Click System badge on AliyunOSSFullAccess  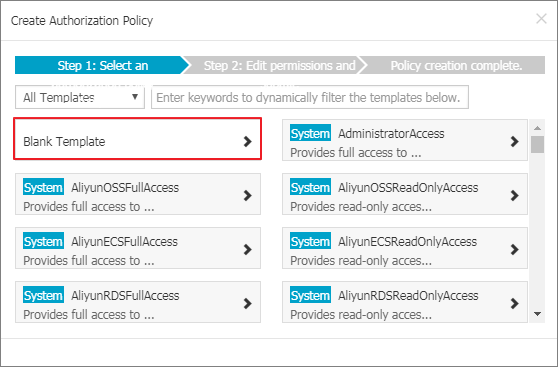[43, 187]
